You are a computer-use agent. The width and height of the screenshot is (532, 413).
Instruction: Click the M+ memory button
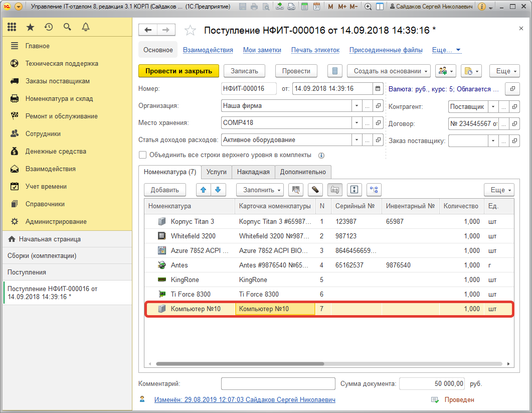point(342,7)
